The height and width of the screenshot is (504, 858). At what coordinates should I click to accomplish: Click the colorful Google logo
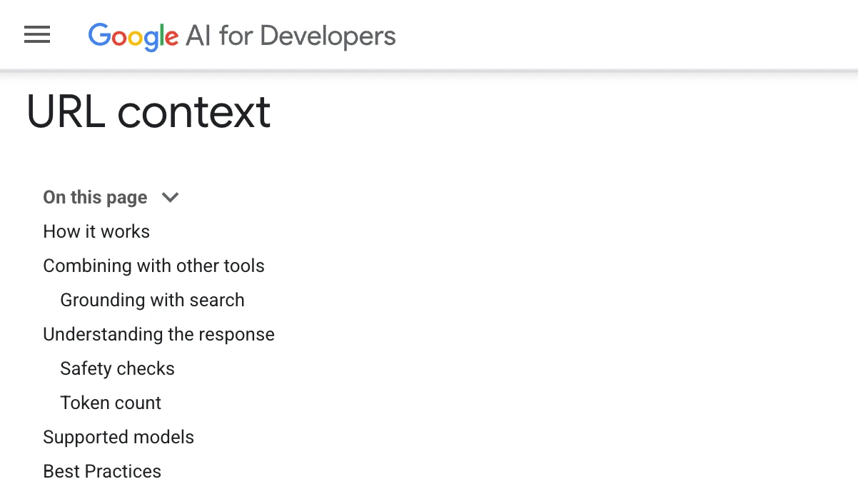click(x=133, y=36)
